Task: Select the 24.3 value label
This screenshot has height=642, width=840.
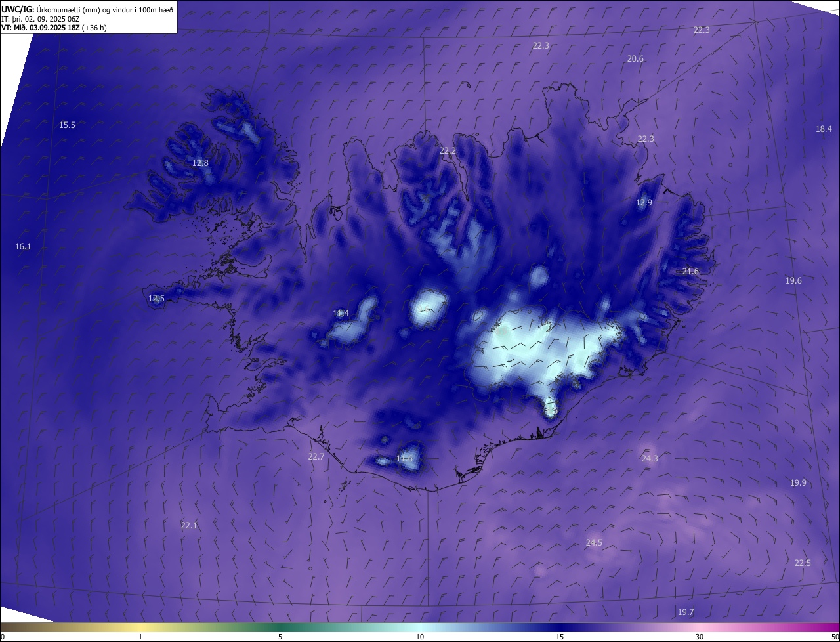Action: coord(650,459)
